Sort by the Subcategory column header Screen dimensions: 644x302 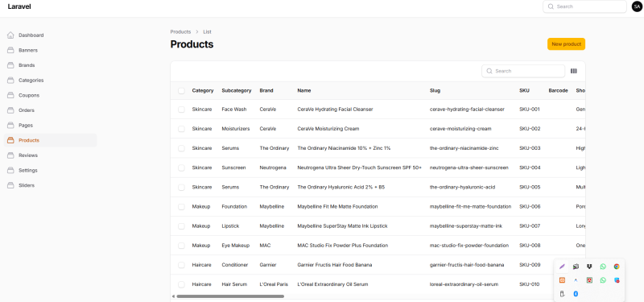coord(237,90)
